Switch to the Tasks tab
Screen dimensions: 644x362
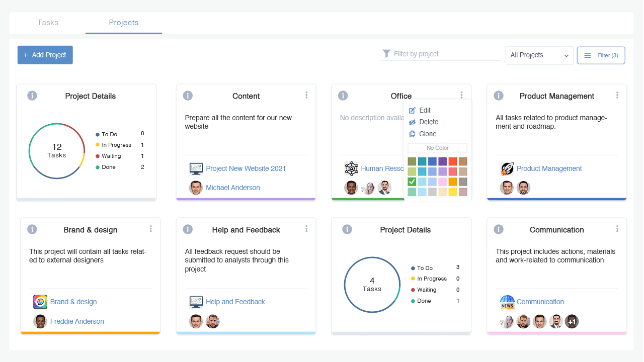click(48, 23)
